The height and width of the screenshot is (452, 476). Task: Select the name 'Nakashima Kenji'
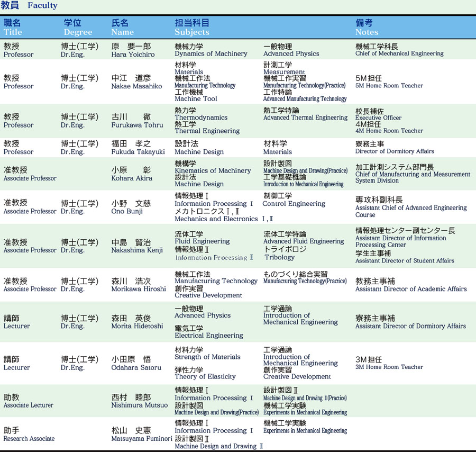tap(137, 250)
